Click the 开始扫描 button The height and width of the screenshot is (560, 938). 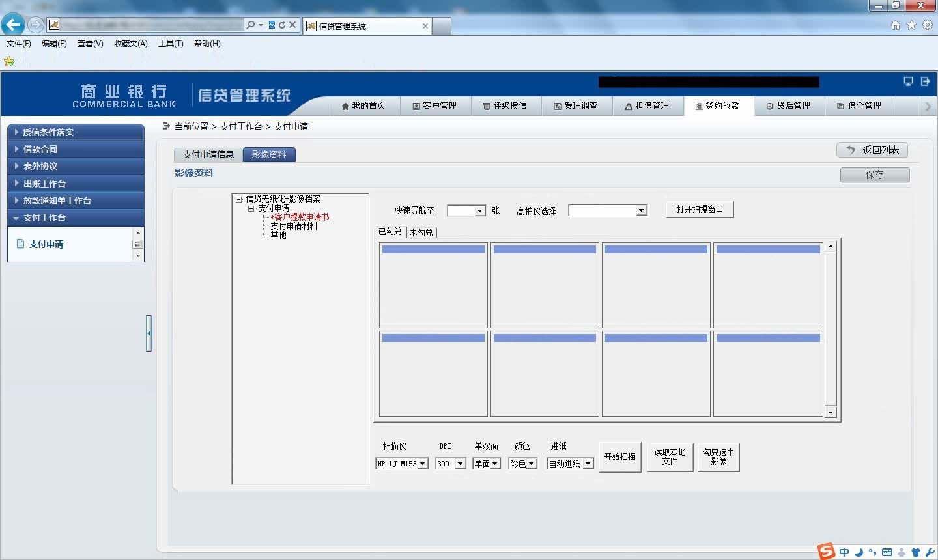[620, 456]
